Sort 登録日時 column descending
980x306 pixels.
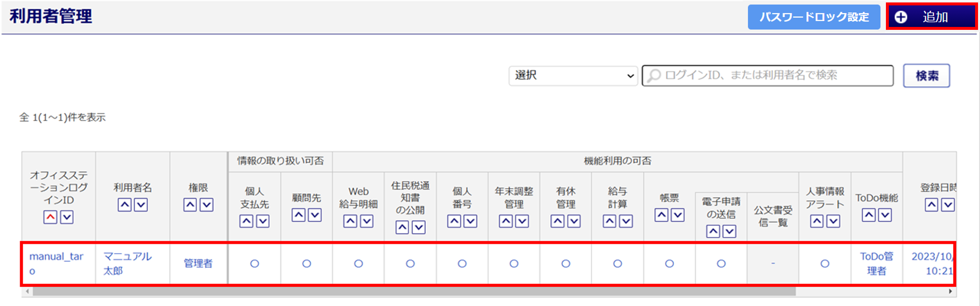tap(948, 205)
